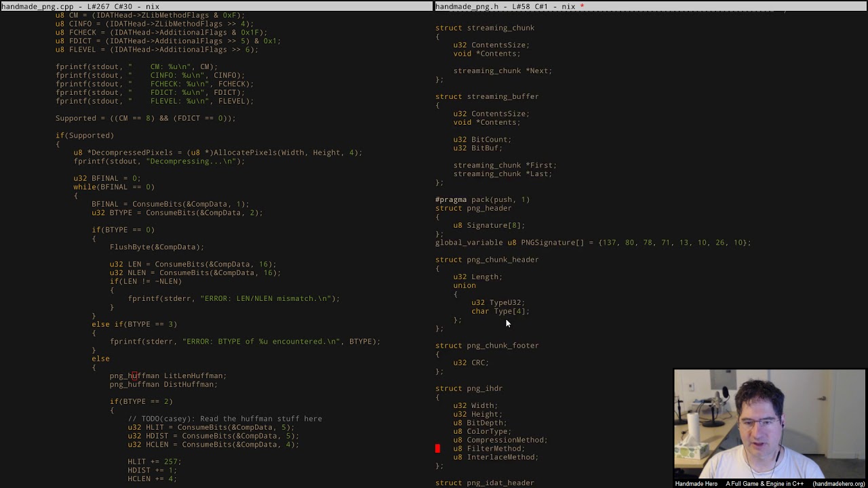Click the line 'u8 Signature[8];'
This screenshot has width=868, height=488.
489,225
